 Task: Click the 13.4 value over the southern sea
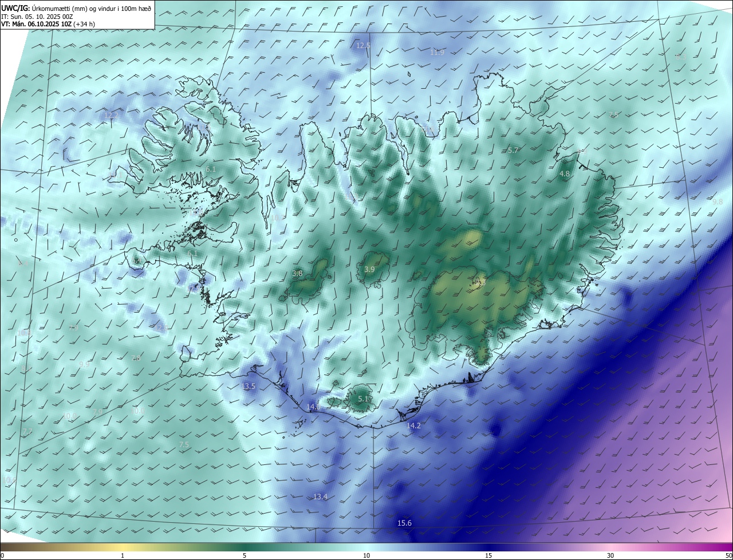[x=320, y=497]
